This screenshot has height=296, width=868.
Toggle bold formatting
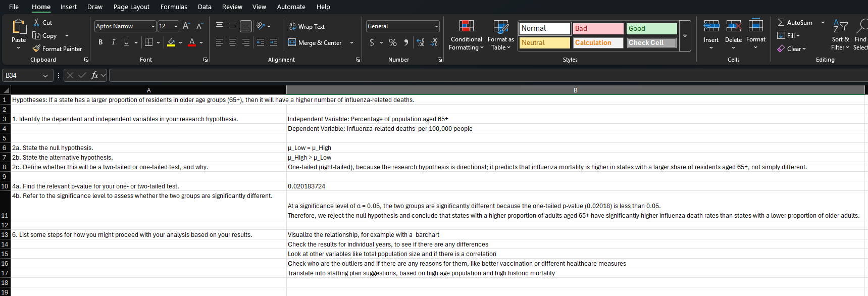(100, 42)
